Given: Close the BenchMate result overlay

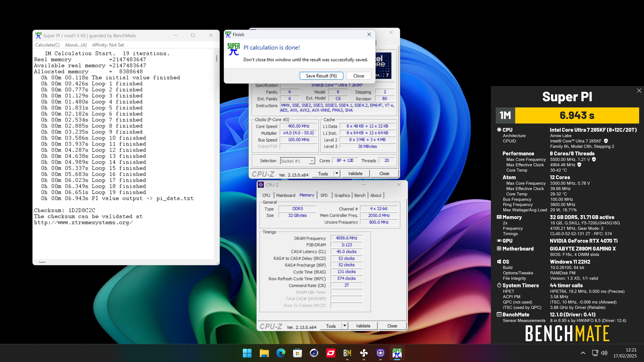Looking at the screenshot, I should pyautogui.click(x=639, y=91).
